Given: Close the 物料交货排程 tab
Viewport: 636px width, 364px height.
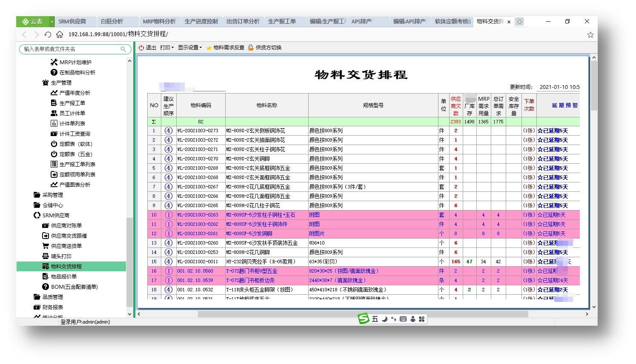Looking at the screenshot, I should coord(509,22).
